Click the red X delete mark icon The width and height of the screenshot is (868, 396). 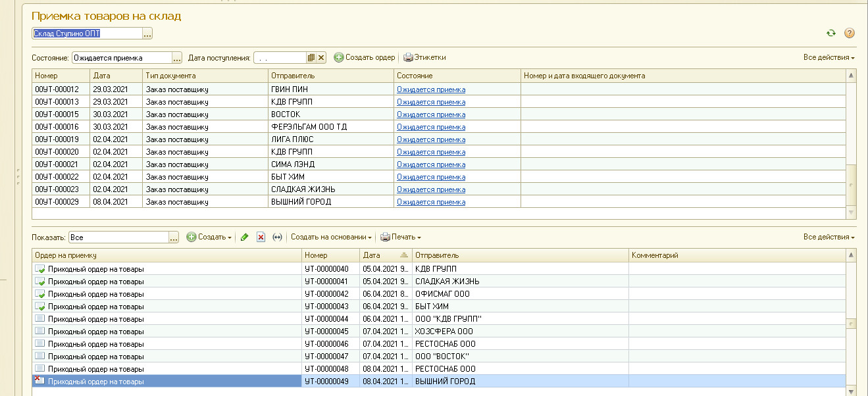coord(261,237)
